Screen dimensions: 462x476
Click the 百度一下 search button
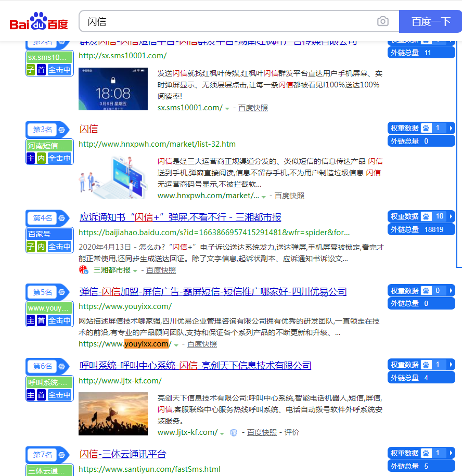click(430, 21)
